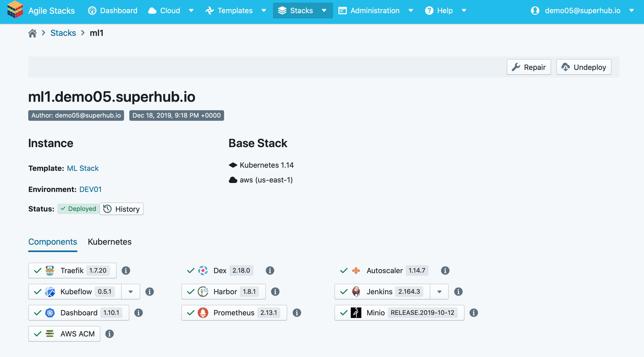Click the "Kubernetes 1.14" base stack text
Image resolution: width=644 pixels, height=357 pixels.
coord(267,165)
